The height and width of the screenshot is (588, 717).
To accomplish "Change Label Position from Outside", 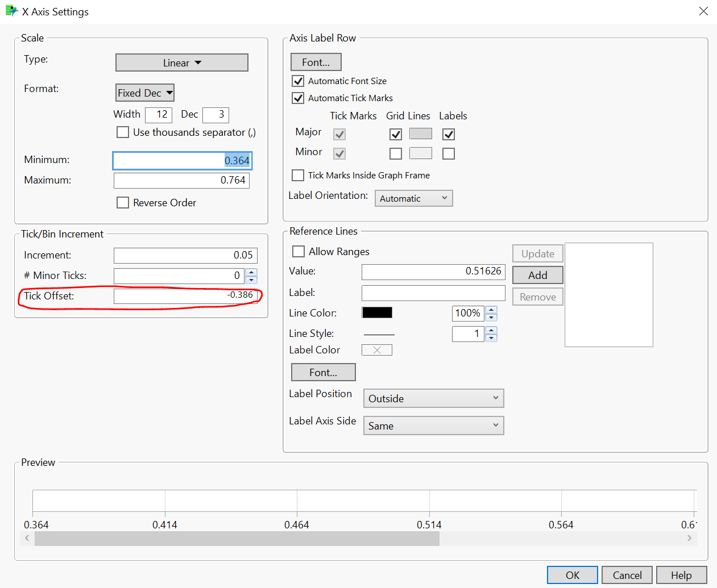I will (x=433, y=398).
